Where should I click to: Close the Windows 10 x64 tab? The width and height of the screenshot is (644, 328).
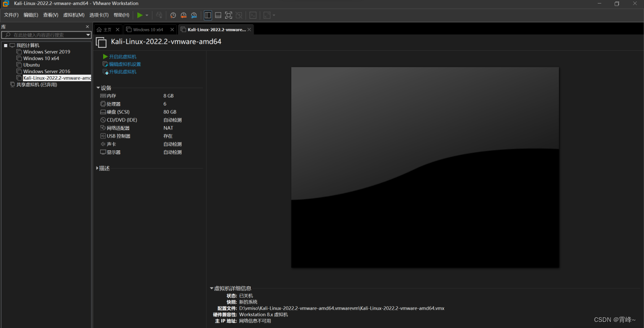tap(172, 29)
